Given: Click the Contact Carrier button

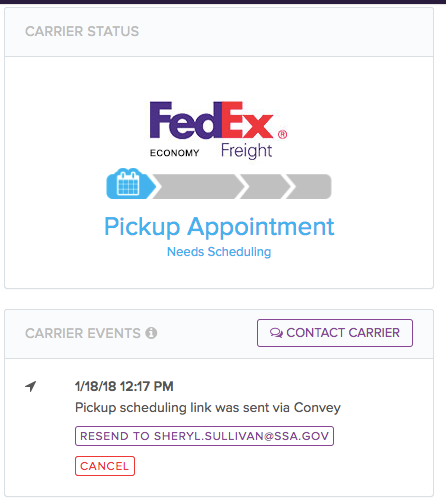Looking at the screenshot, I should coord(335,333).
